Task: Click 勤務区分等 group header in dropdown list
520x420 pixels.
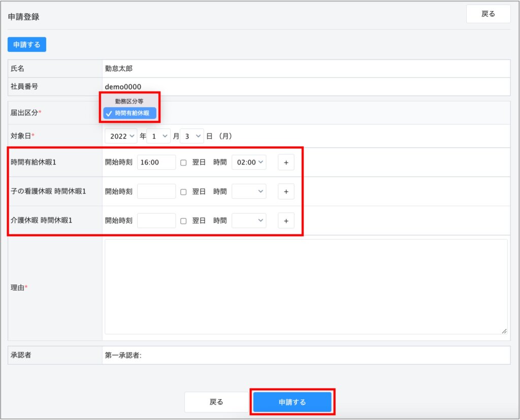Action: (129, 101)
